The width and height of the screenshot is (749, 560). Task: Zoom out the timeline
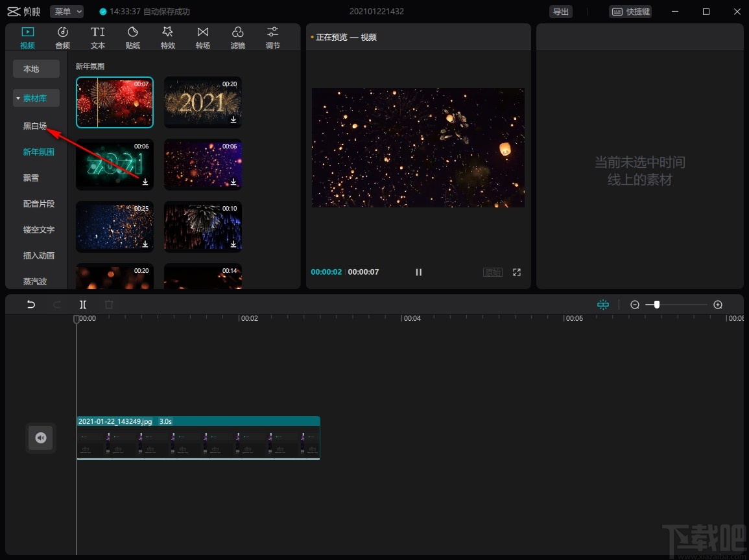(635, 305)
